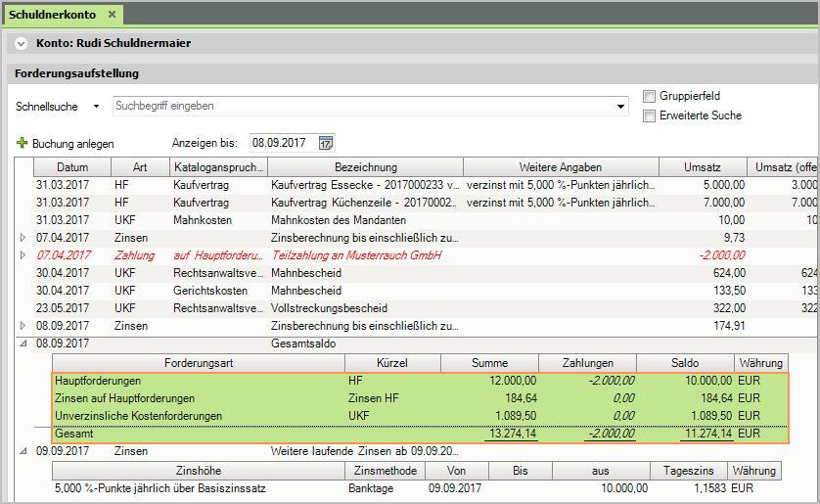Collapse the 08.09.2017 Gesamtsaldo row

[23, 344]
